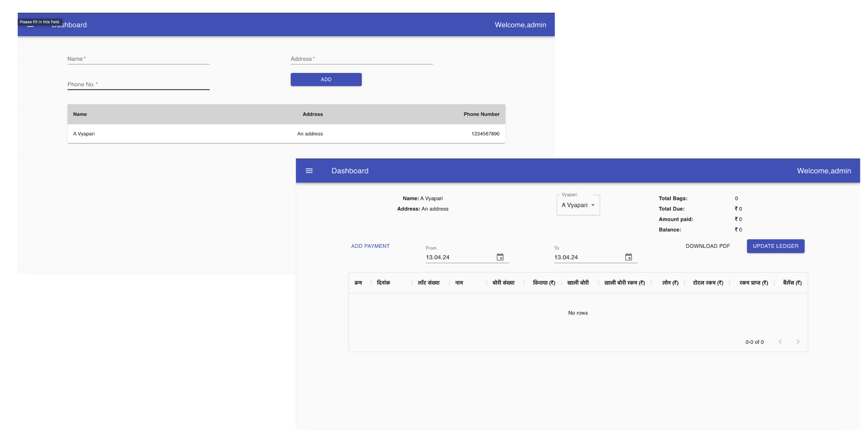Click DOWNLOAD PDF
868x430 pixels.
click(x=707, y=246)
